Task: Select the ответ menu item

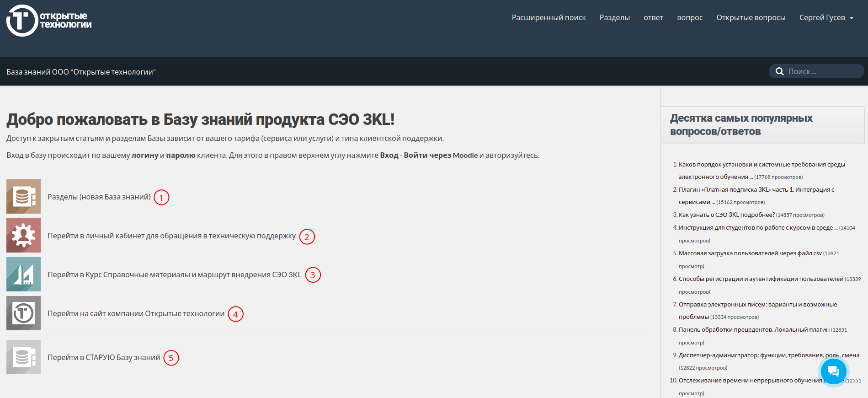Action: (x=653, y=18)
